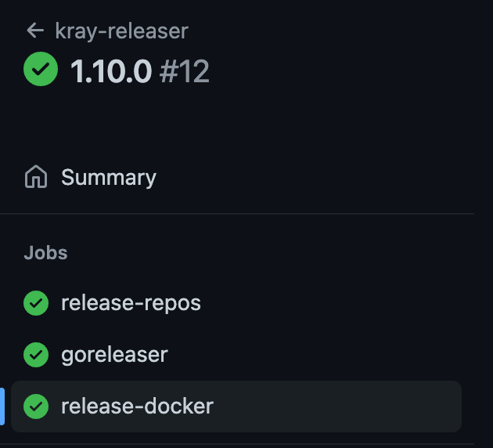Click the checkmark inside the run status badge
The width and height of the screenshot is (493, 448).
(x=41, y=69)
